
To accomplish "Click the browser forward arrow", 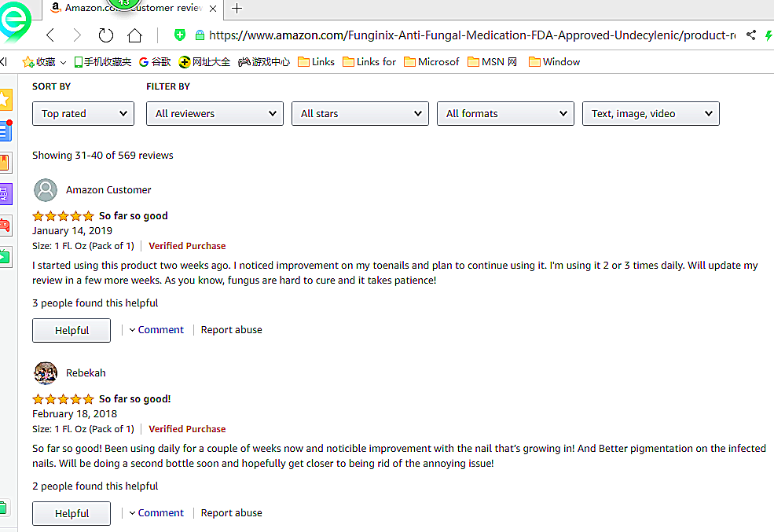I will (76, 35).
